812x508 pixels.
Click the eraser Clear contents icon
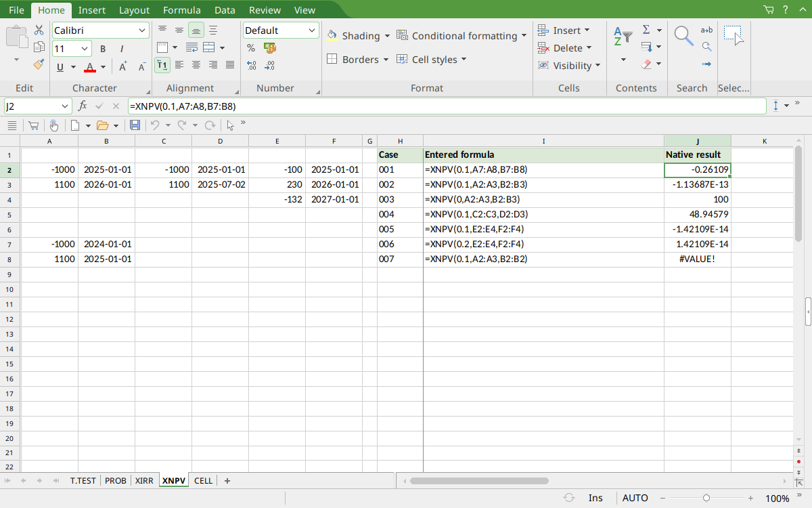pos(646,64)
